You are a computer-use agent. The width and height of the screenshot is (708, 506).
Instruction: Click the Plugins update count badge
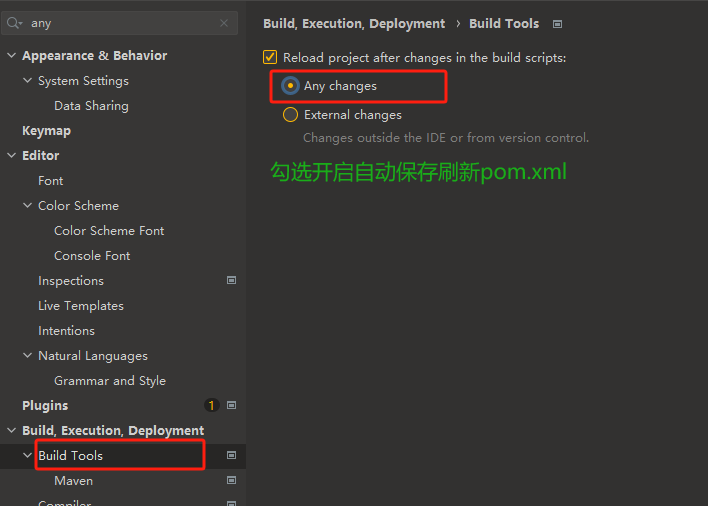tap(211, 405)
